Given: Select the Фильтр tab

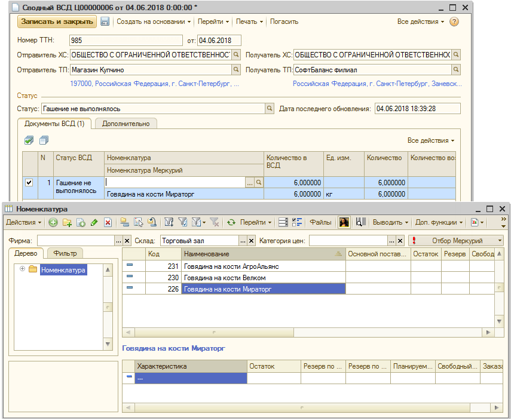Looking at the screenshot, I should tap(65, 253).
